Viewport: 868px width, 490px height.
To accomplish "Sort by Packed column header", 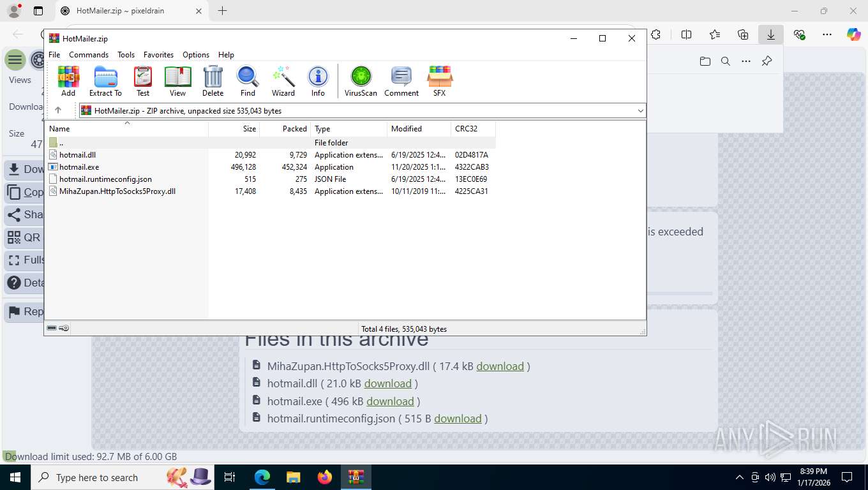I will click(285, 128).
